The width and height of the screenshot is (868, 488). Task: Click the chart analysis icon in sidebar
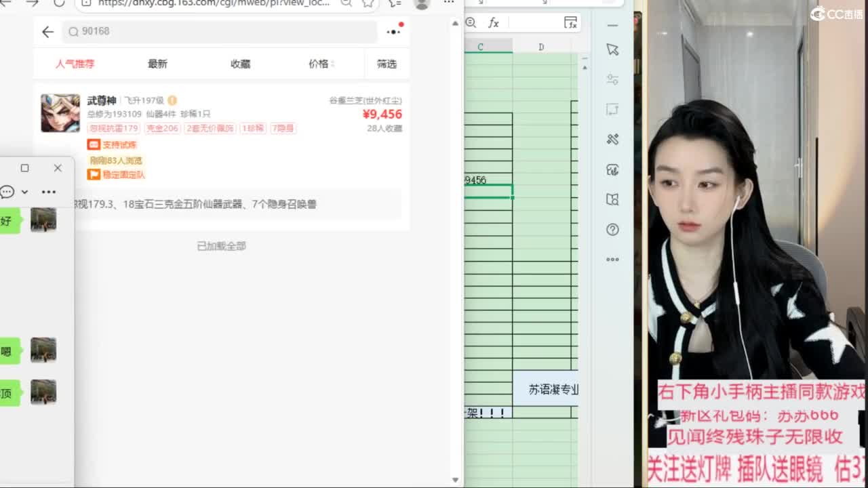pos(613,169)
